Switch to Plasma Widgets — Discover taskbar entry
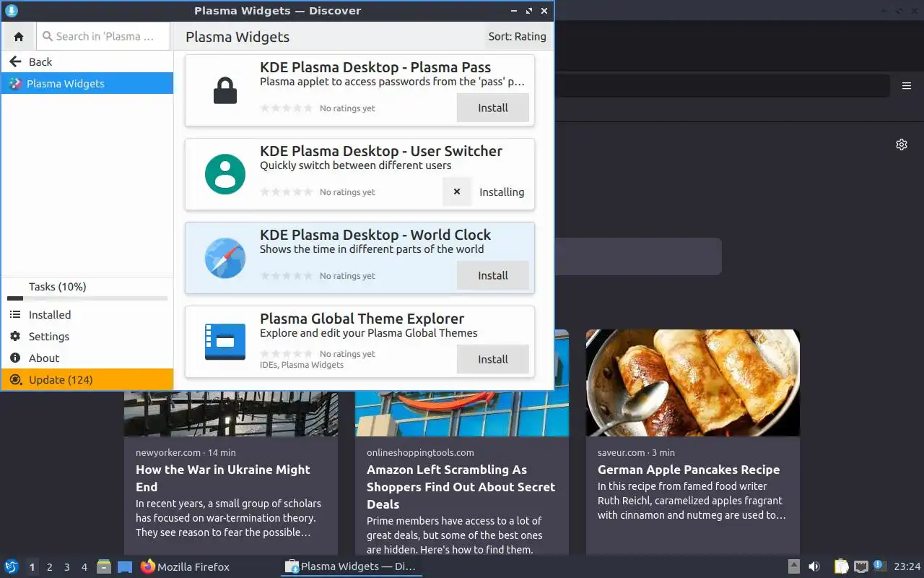Screen dimensions: 924x578 coord(351,566)
